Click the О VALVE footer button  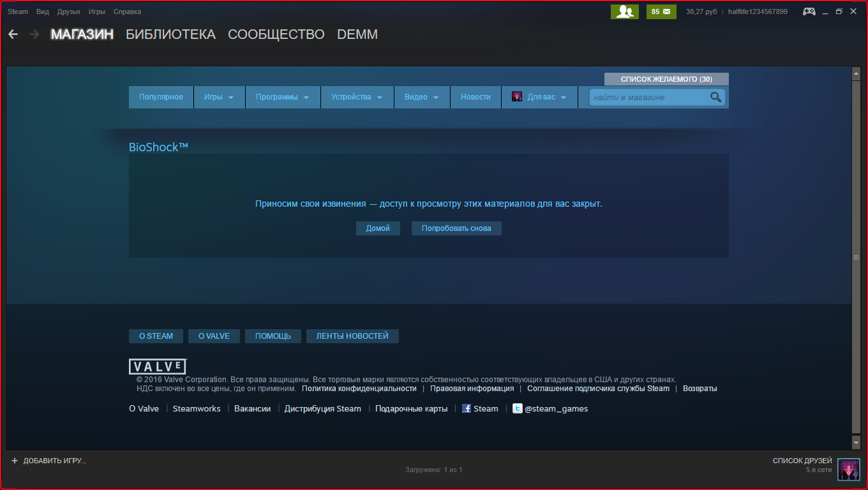[x=214, y=336]
